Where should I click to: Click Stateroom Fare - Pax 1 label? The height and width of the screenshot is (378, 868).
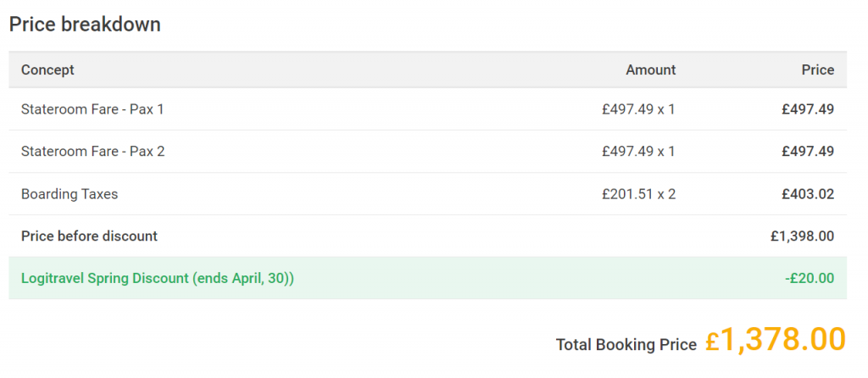92,109
